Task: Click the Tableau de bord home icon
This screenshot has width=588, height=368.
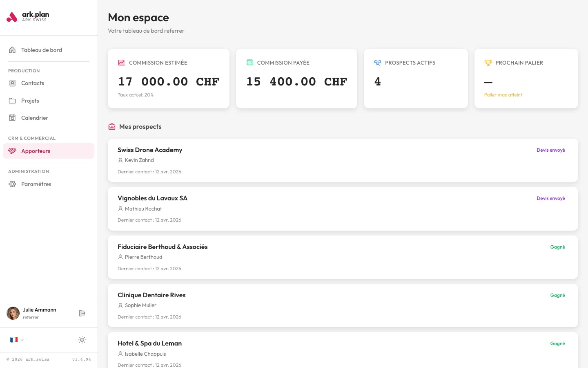Action: (x=12, y=50)
